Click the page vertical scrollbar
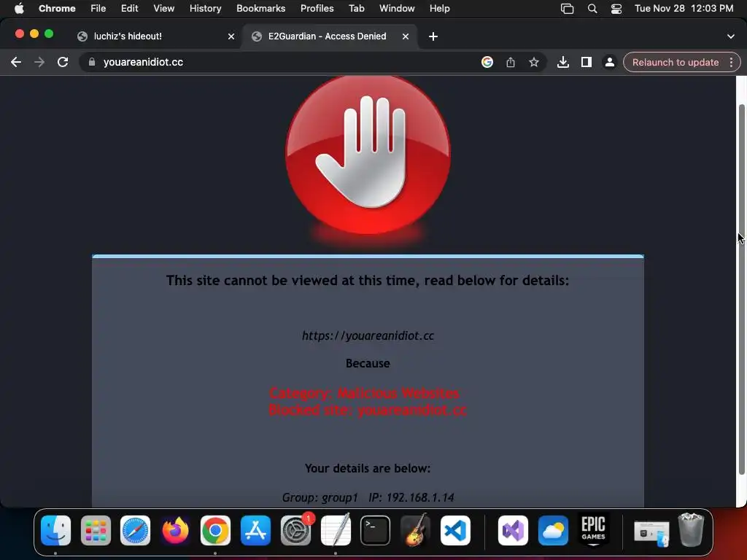This screenshot has width=747, height=560. (x=741, y=289)
